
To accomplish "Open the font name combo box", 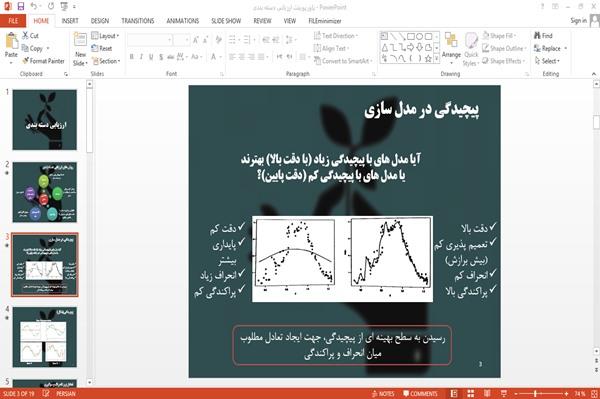I will [150, 39].
